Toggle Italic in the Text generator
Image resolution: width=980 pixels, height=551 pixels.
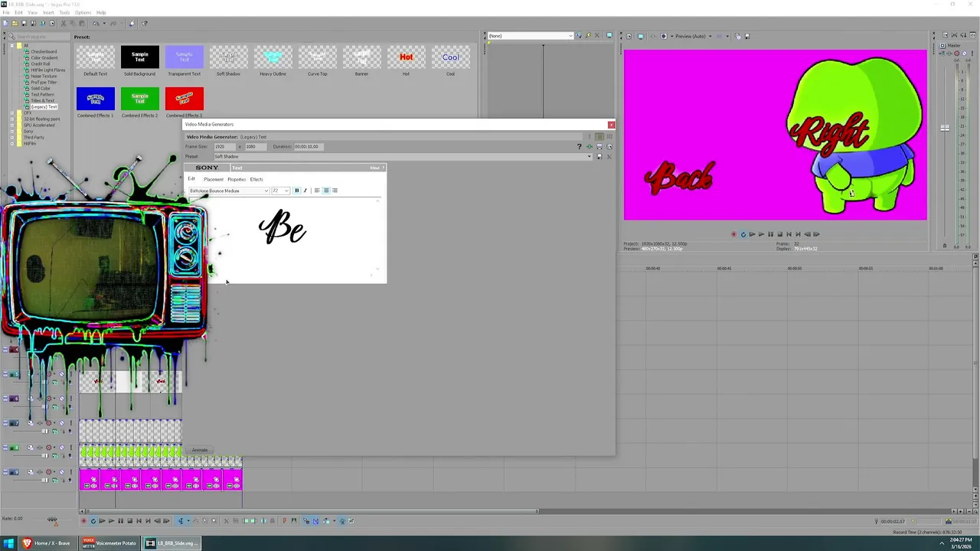click(x=305, y=191)
